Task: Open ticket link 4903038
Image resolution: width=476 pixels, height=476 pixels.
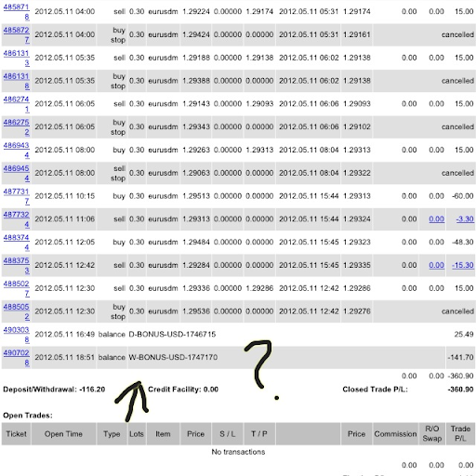Action: (17, 335)
